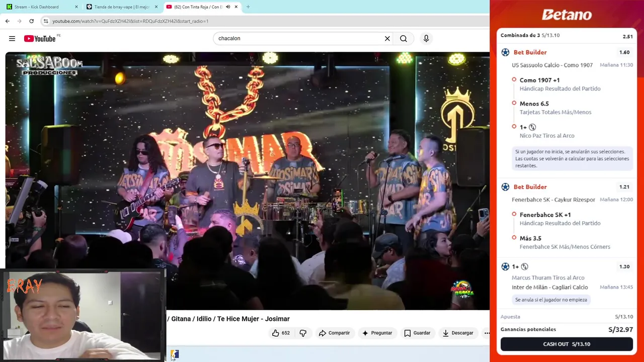This screenshot has height=362, width=644.
Task: Click the search magnifier button
Action: [404, 38]
